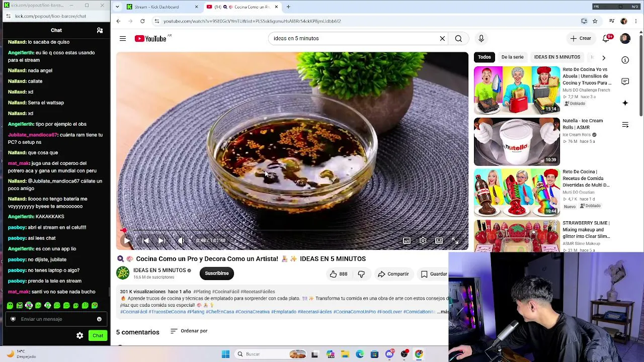Select the Todos filter chip
Viewport: 644px width, 362px height.
coord(485,57)
